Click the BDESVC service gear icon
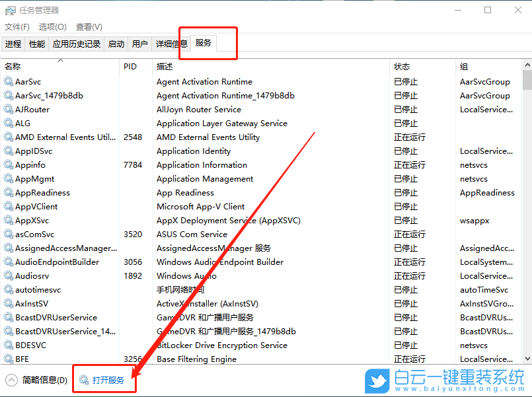532x397 pixels. pos(9,345)
